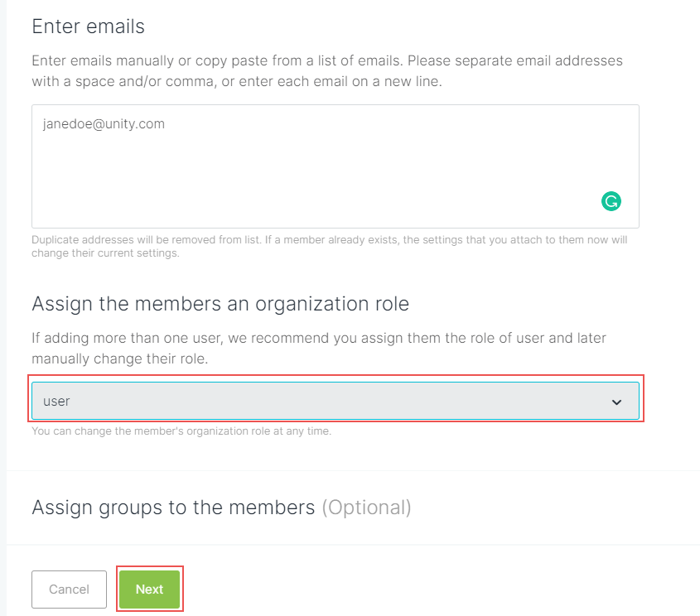Viewport: 700px width, 616px height.
Task: Click the "with a space and/or comma" instruction line
Action: click(x=237, y=82)
